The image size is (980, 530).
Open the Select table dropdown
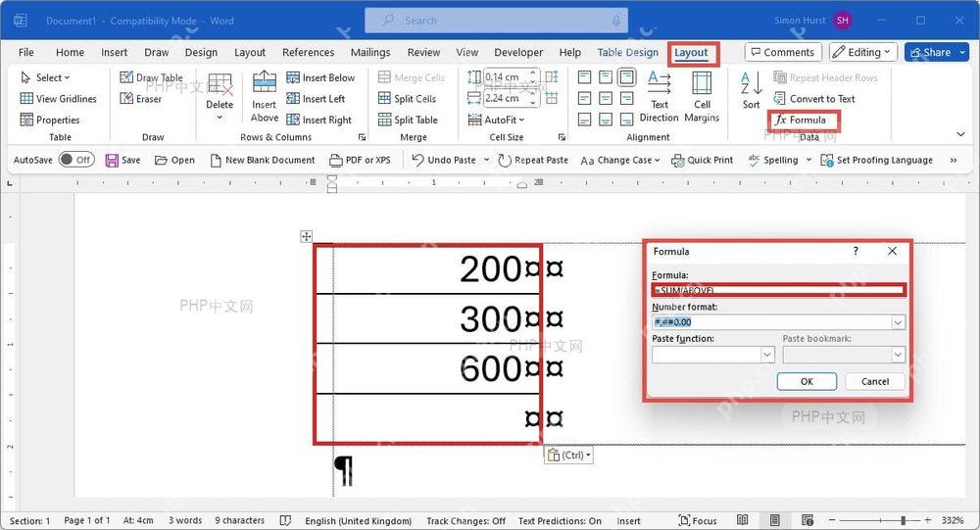45,77
